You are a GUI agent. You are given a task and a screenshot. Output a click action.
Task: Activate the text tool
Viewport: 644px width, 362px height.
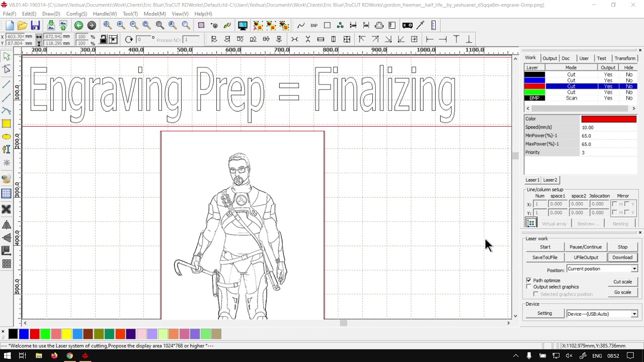[7, 149]
